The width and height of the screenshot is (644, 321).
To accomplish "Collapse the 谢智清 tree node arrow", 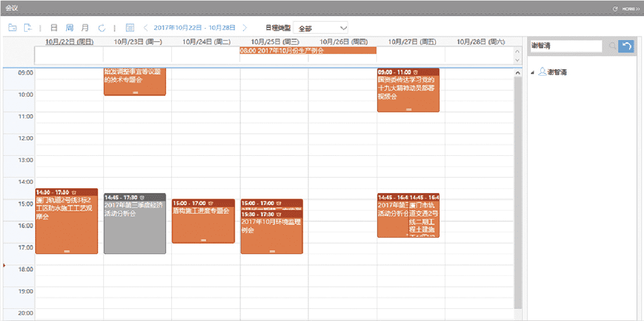I will tap(533, 72).
